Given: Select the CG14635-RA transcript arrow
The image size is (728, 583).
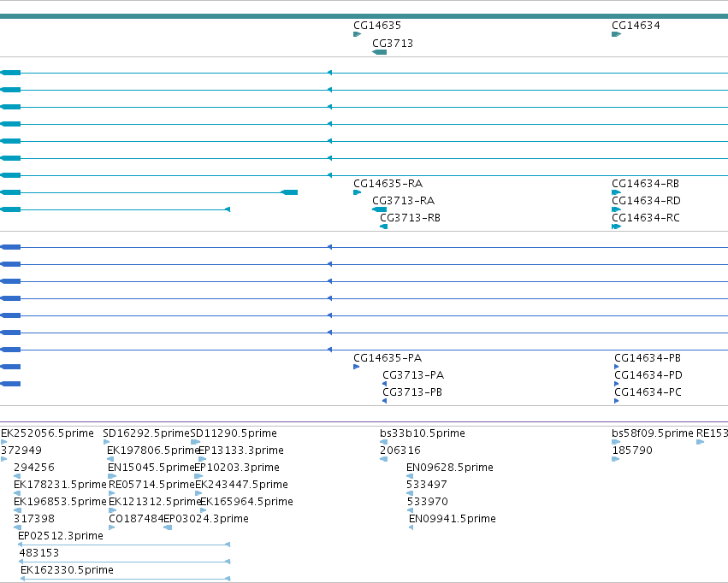Looking at the screenshot, I should (357, 192).
